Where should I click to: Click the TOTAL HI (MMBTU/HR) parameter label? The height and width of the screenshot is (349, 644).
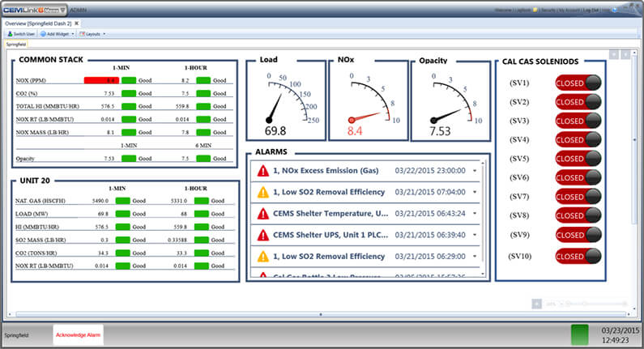(x=47, y=106)
